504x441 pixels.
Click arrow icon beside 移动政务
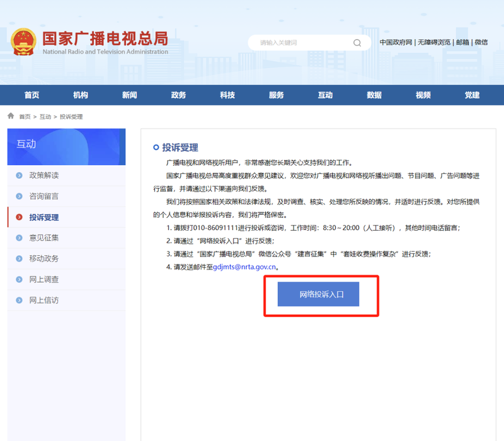point(19,258)
